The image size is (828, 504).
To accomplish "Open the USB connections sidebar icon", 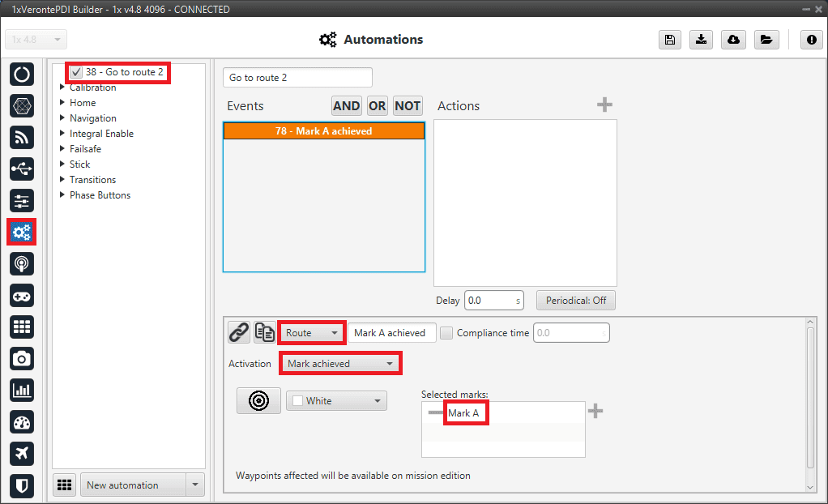I will pos(22,169).
